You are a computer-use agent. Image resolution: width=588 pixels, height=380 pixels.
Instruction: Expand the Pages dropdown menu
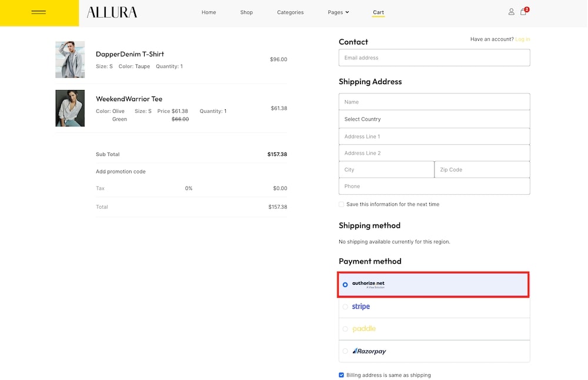tap(338, 12)
